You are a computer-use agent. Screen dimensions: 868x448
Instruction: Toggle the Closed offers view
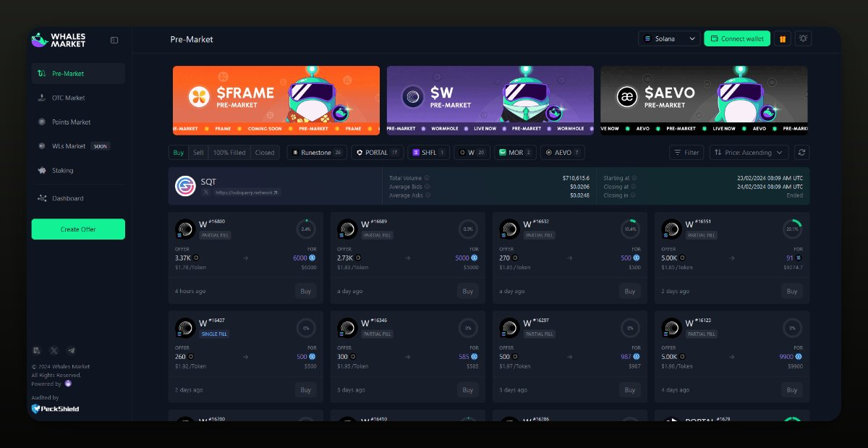point(265,153)
